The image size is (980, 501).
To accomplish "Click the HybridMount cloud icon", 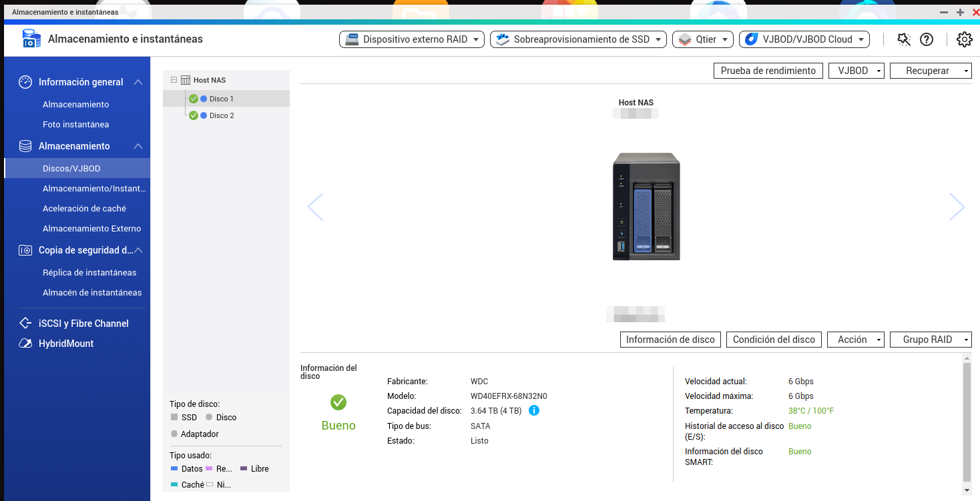I will [25, 344].
